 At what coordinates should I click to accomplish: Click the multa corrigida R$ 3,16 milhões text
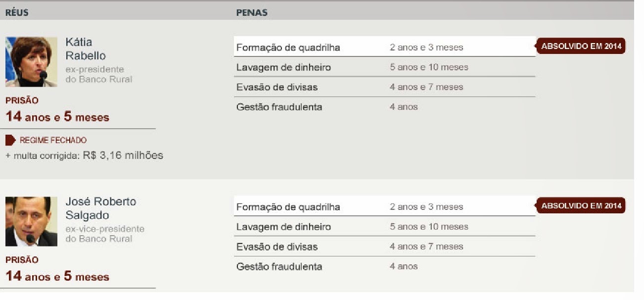[84, 155]
